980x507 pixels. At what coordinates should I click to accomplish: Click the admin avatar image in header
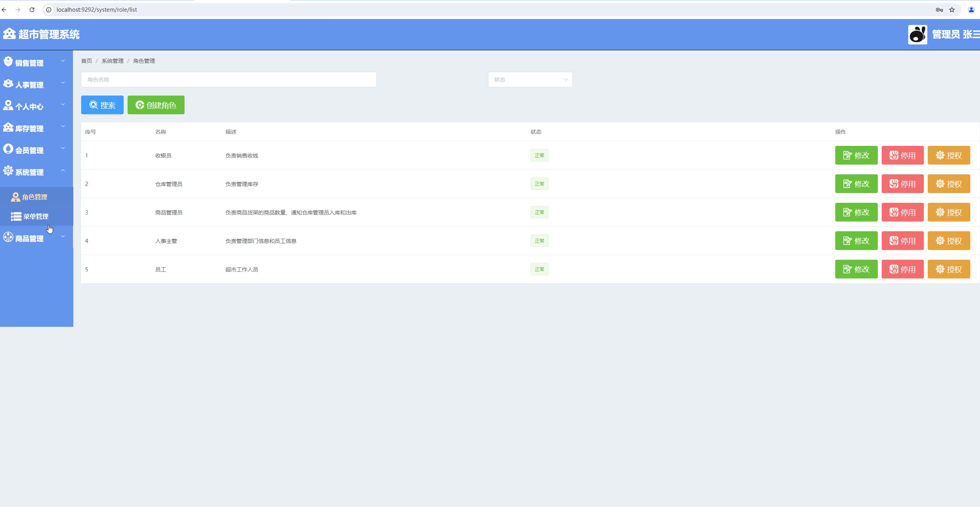coord(917,35)
